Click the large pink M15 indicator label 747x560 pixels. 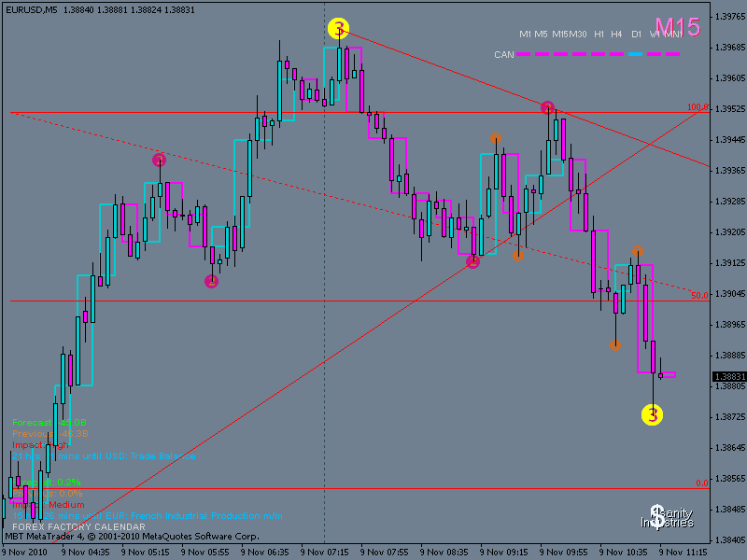[x=678, y=27]
